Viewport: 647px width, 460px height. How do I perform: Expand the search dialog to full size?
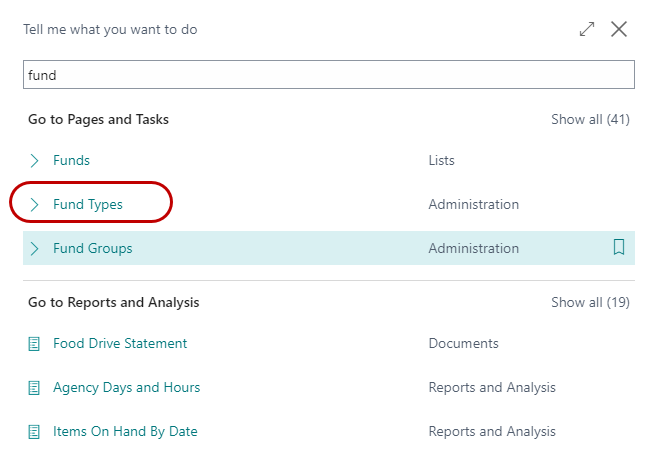(x=587, y=30)
